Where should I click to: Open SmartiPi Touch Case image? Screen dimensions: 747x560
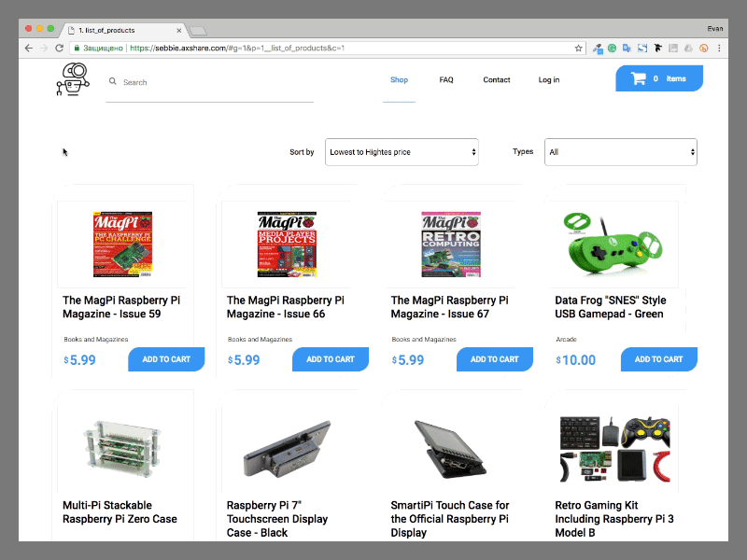pyautogui.click(x=450, y=449)
